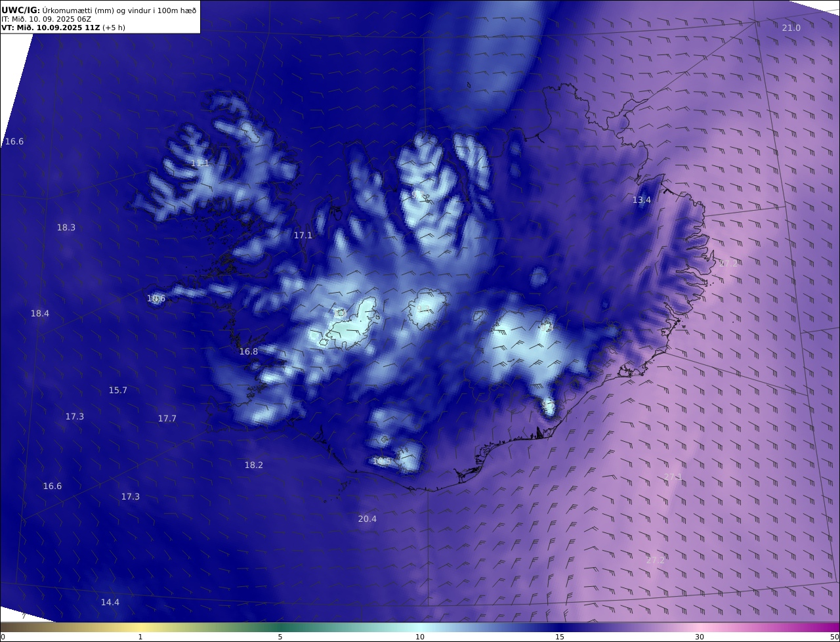The image size is (840, 642).
Task: Click the faint 27.1 value label
Action: pyautogui.click(x=673, y=477)
